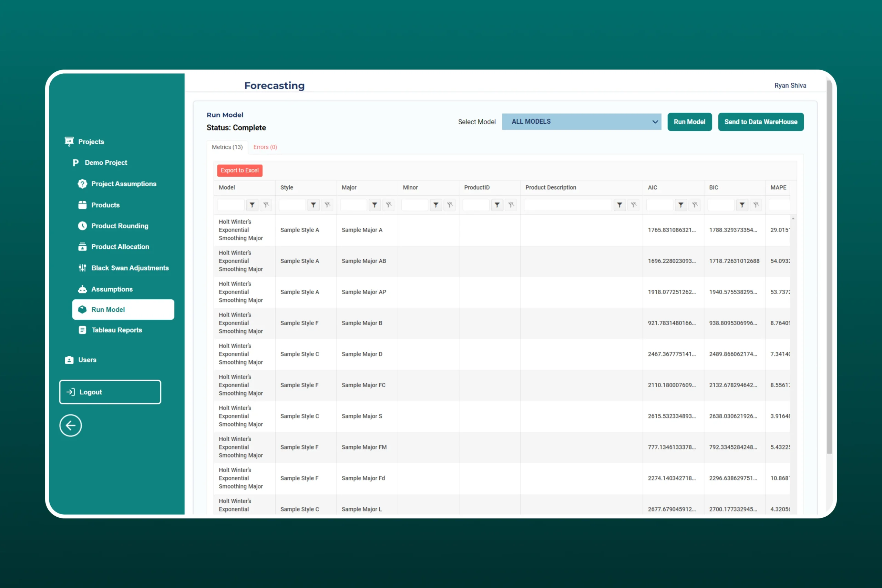Screen dimensions: 882x588
Task: Clear the Product Description column filter
Action: (633, 205)
